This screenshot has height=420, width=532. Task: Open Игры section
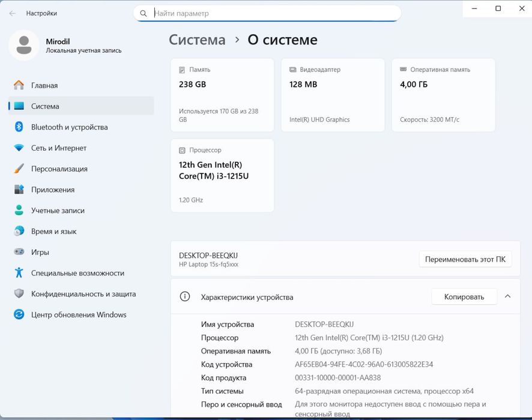(x=80, y=252)
